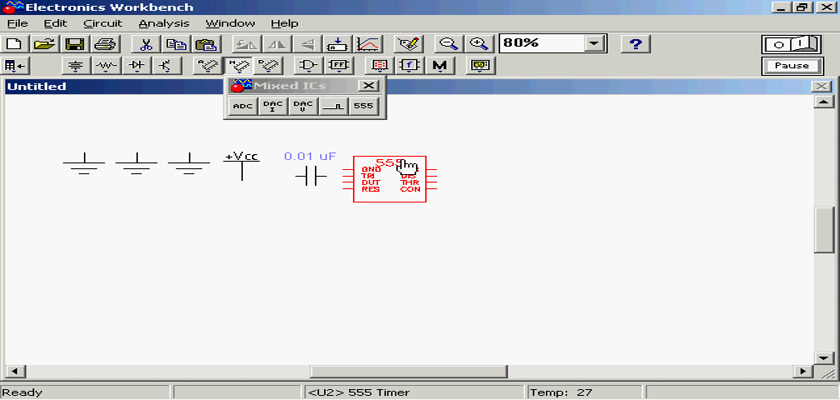The image size is (840, 400).
Task: Expand the 80% zoom dropdown
Action: coord(594,44)
